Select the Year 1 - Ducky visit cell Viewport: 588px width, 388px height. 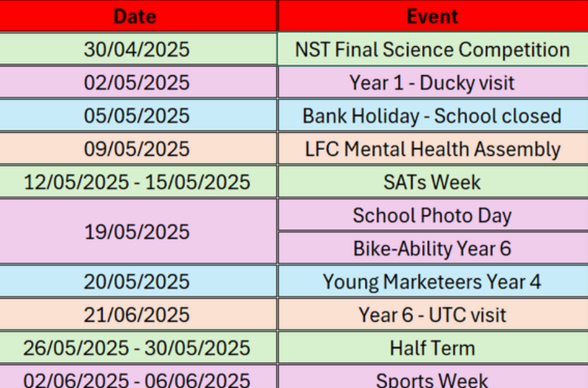point(433,82)
